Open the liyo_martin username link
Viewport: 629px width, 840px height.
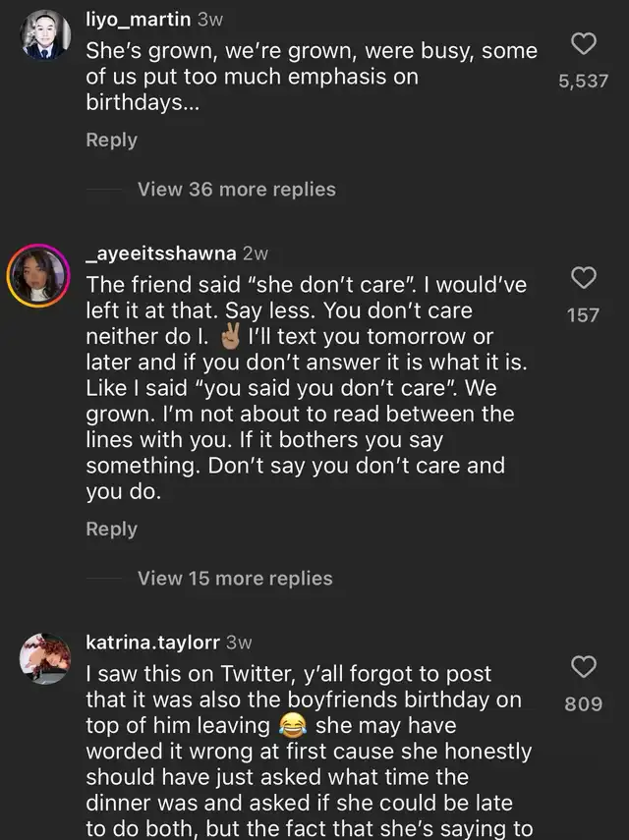139,19
